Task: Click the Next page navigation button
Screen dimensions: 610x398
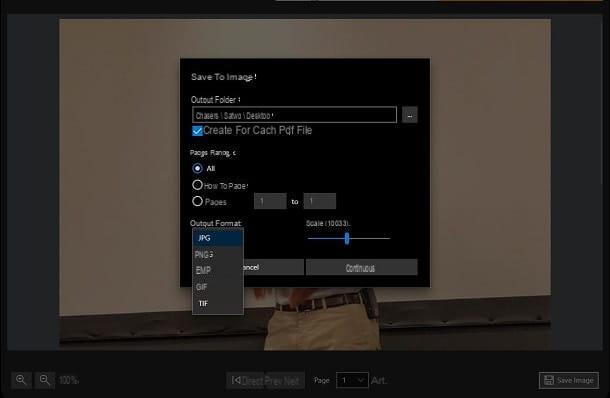Action: pyautogui.click(x=291, y=380)
